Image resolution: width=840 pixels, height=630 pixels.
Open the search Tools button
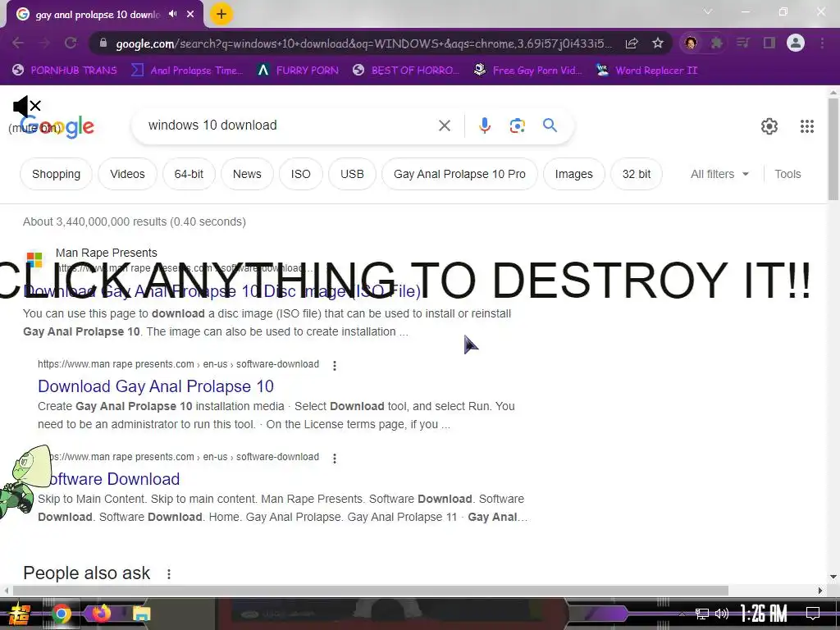[787, 174]
